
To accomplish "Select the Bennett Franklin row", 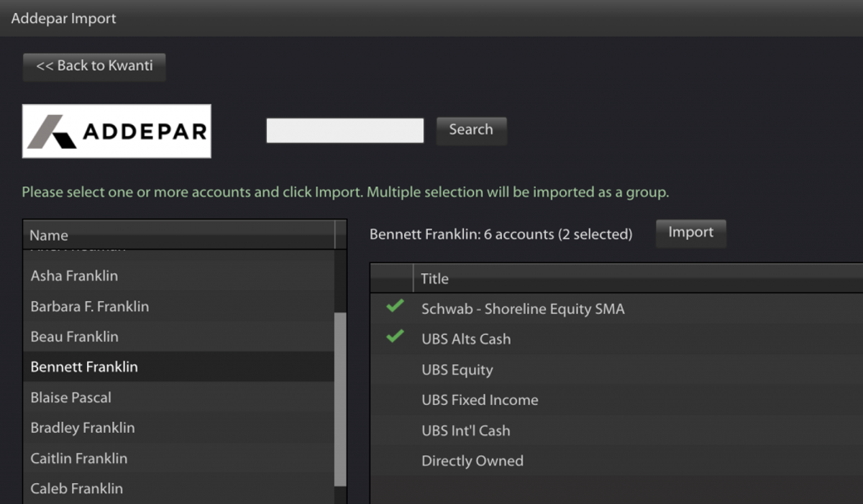I will point(179,367).
